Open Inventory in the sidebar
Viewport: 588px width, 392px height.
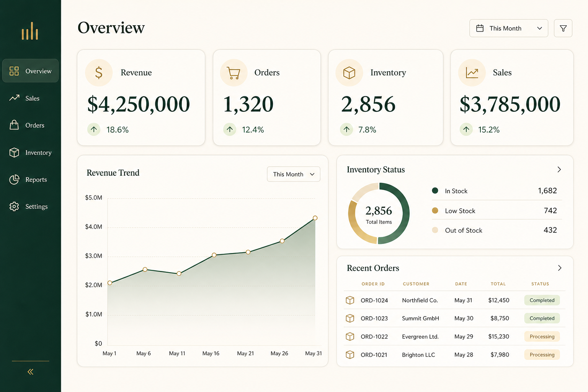click(31, 152)
